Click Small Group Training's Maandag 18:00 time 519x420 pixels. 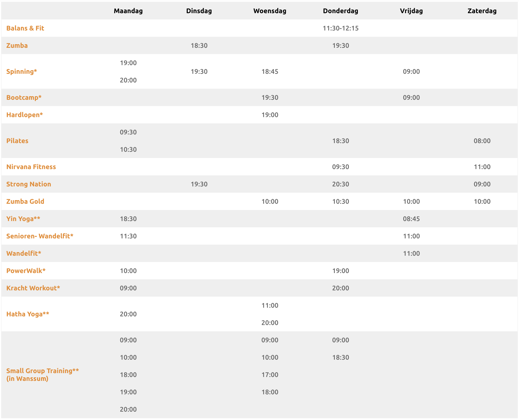click(128, 375)
